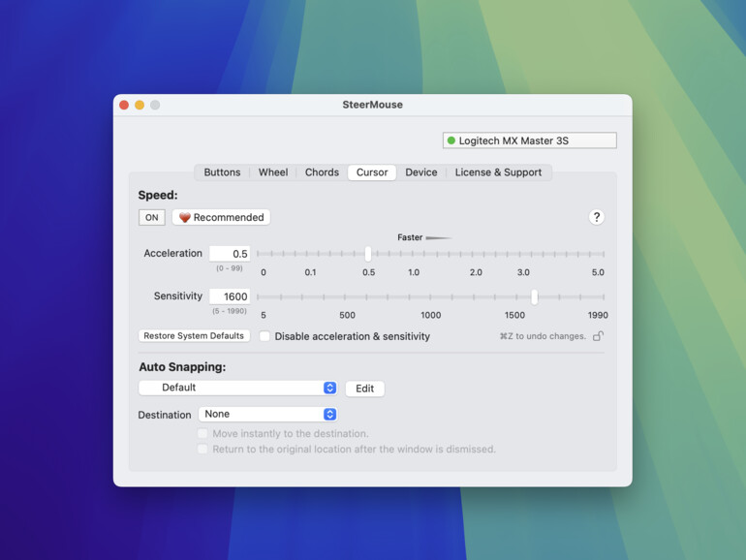Click Restore System Defaults button
The image size is (746, 560).
click(194, 336)
